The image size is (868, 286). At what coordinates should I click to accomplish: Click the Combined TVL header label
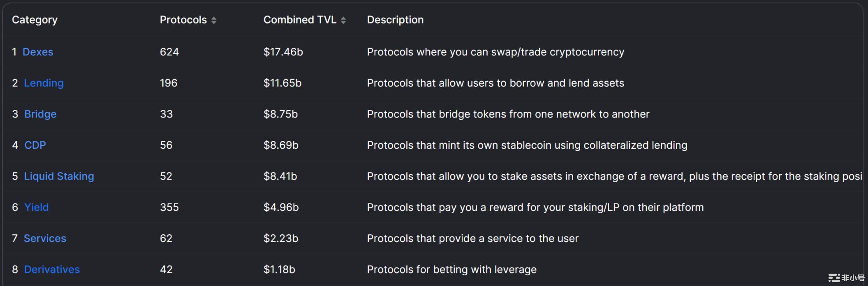(x=300, y=20)
